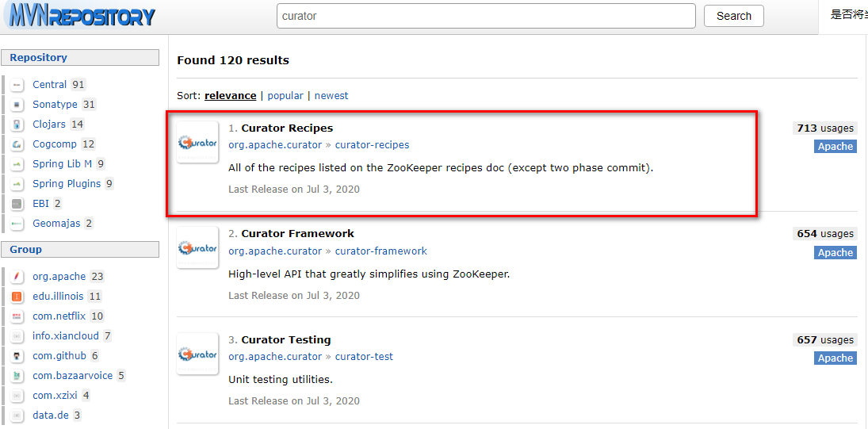The height and width of the screenshot is (429, 868).
Task: Click the data.de group icon
Action: tap(17, 416)
